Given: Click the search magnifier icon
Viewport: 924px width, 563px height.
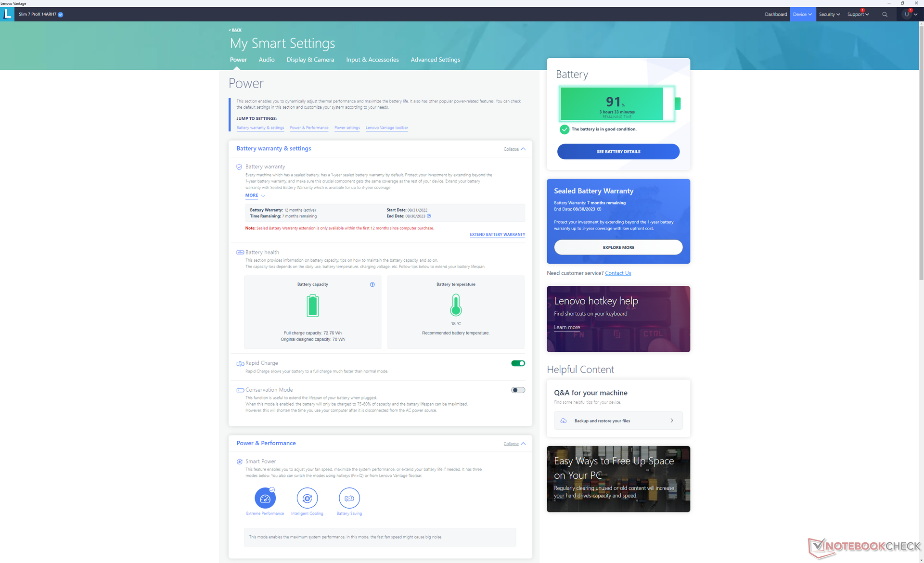Looking at the screenshot, I should point(885,14).
